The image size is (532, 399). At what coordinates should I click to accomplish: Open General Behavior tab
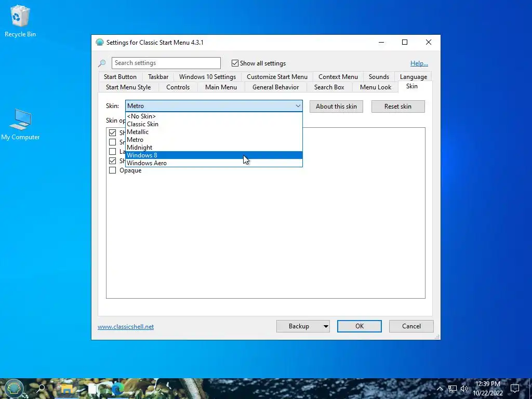pos(275,87)
